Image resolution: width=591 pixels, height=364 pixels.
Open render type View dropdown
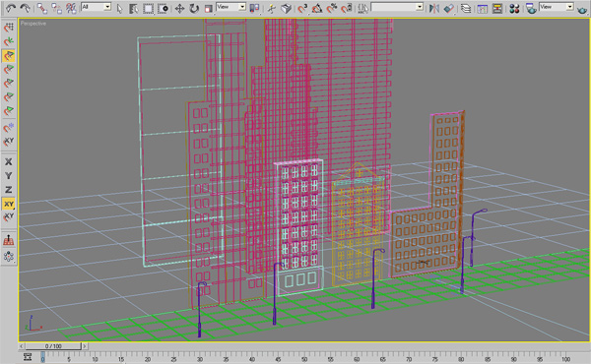pos(557,7)
